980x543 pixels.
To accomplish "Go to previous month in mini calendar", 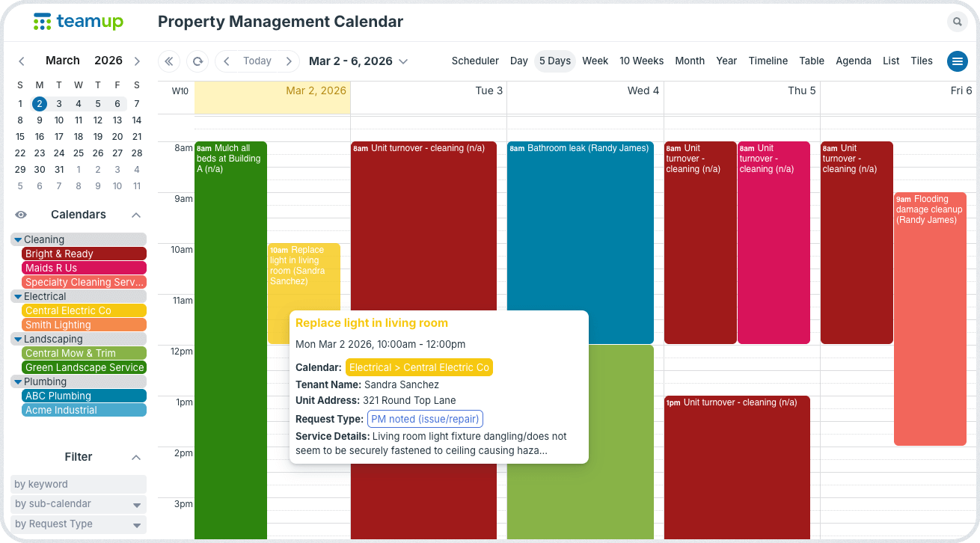I will (x=22, y=61).
